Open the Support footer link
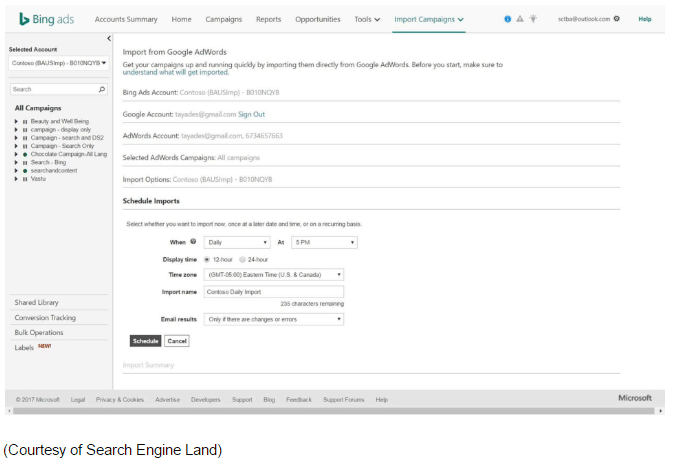 pos(242,400)
